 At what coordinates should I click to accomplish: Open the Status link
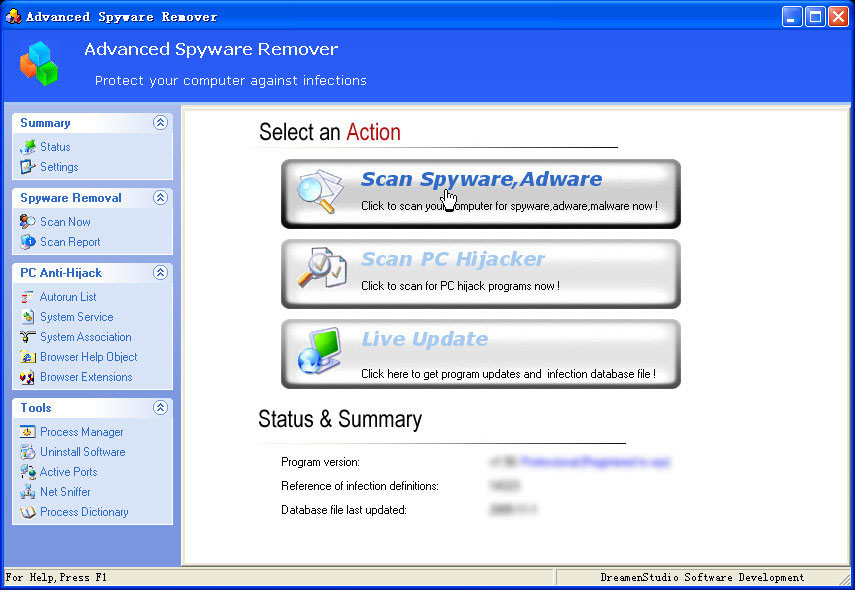[x=55, y=147]
